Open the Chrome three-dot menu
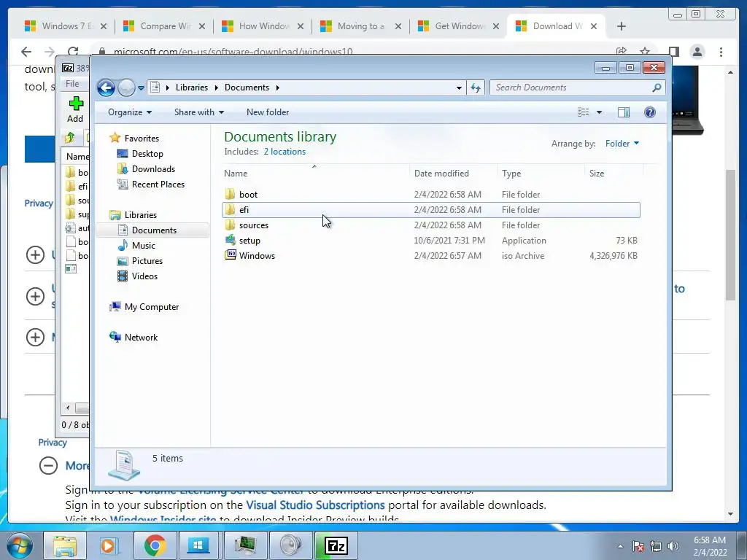The image size is (747, 560). 721,52
